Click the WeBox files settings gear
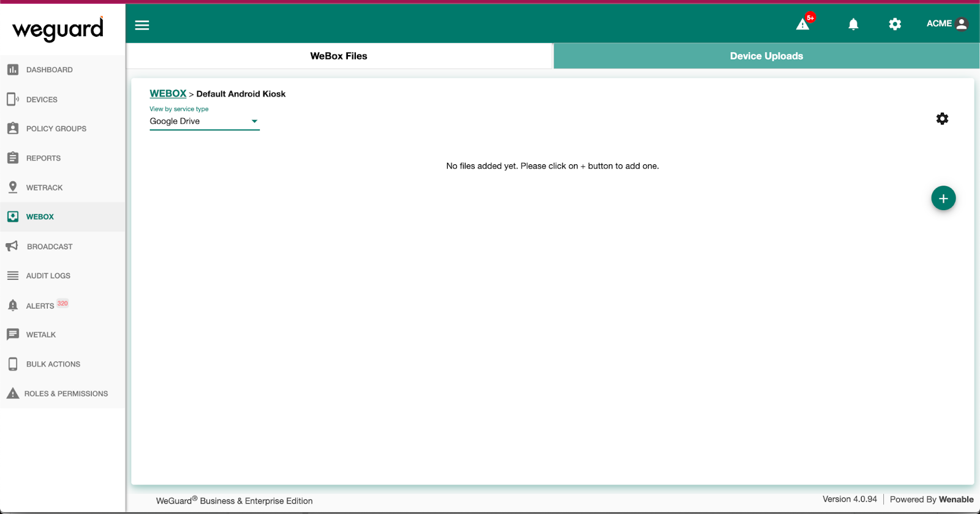980x514 pixels. point(942,119)
